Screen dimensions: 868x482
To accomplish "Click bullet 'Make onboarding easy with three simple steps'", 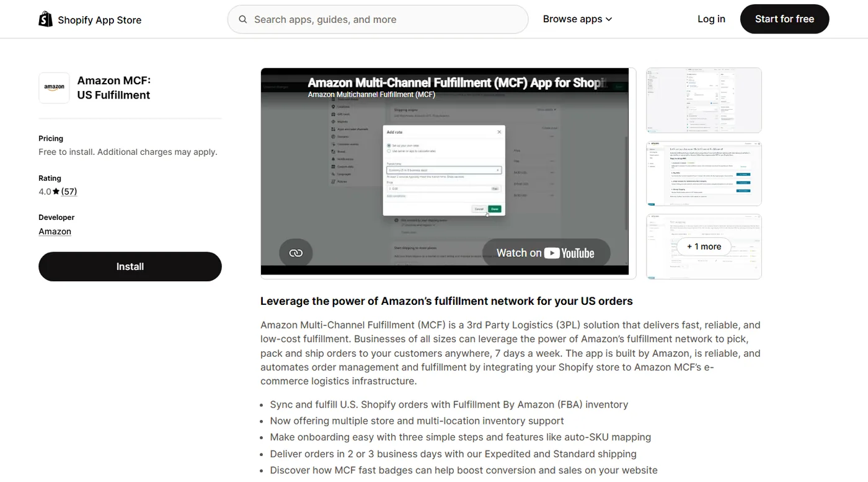I will click(460, 437).
